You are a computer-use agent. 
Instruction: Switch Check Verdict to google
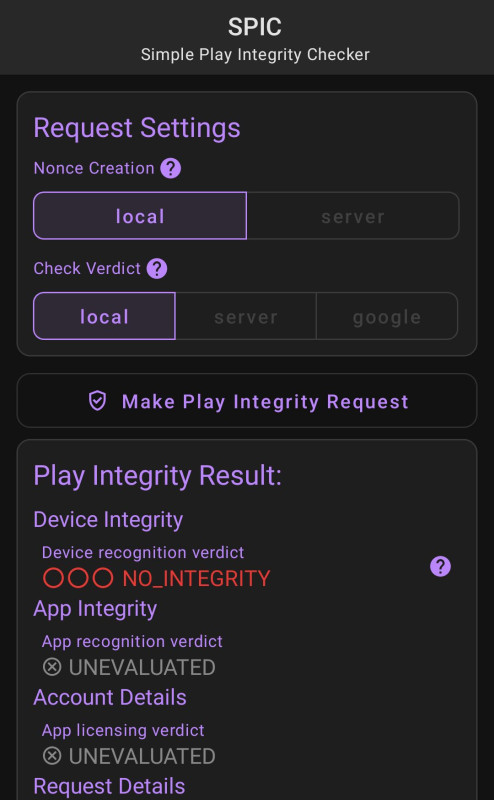[387, 316]
